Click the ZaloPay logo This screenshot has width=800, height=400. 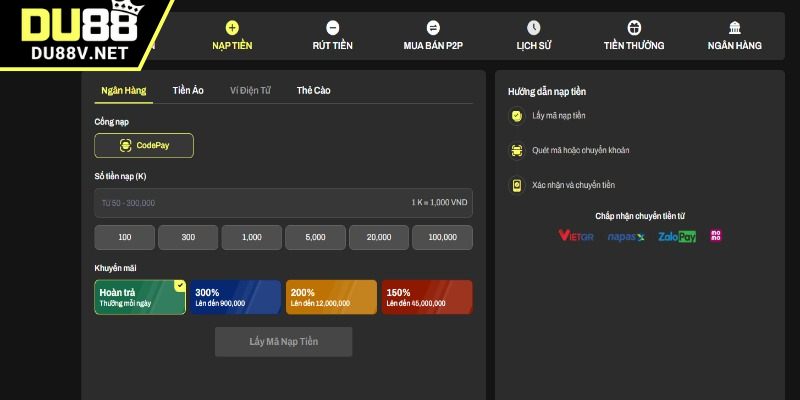point(677,237)
